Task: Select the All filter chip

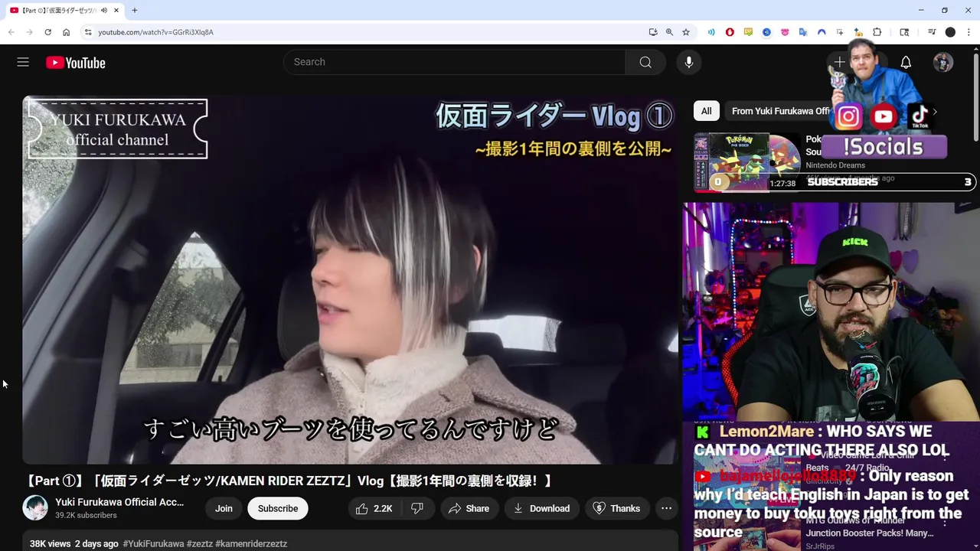Action: [x=706, y=111]
